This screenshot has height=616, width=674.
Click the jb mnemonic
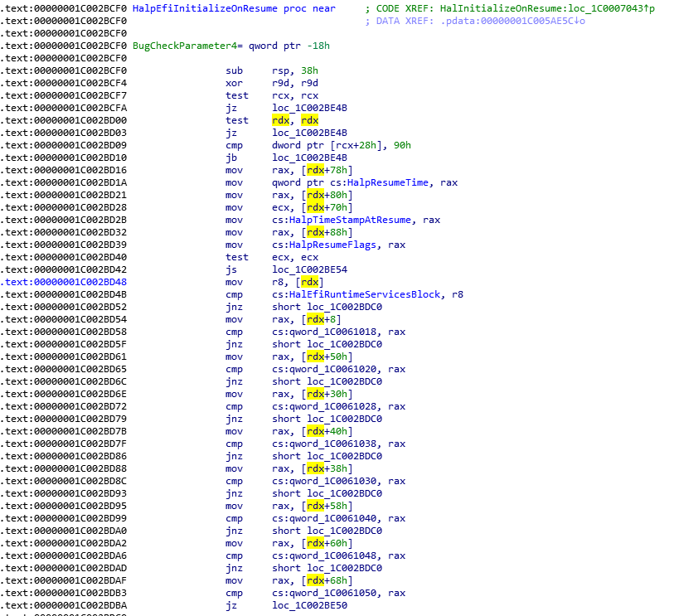(231, 158)
